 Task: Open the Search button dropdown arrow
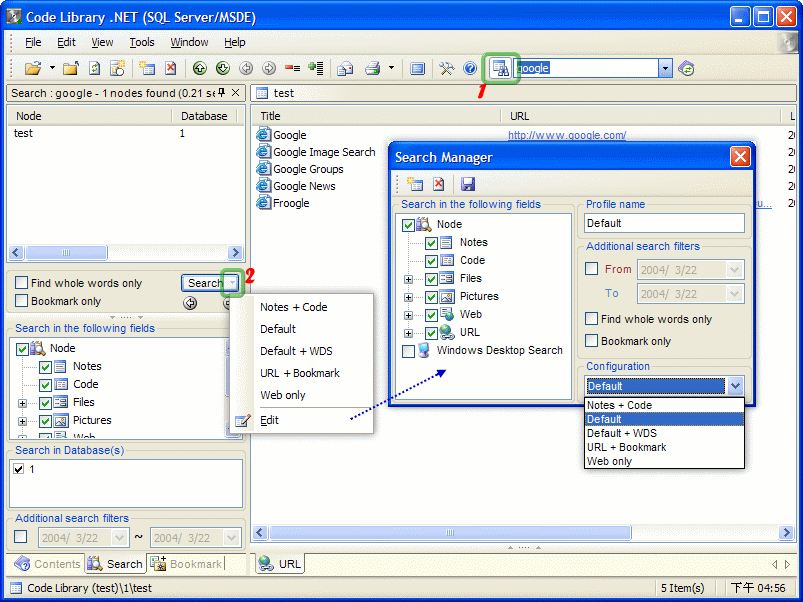[233, 283]
